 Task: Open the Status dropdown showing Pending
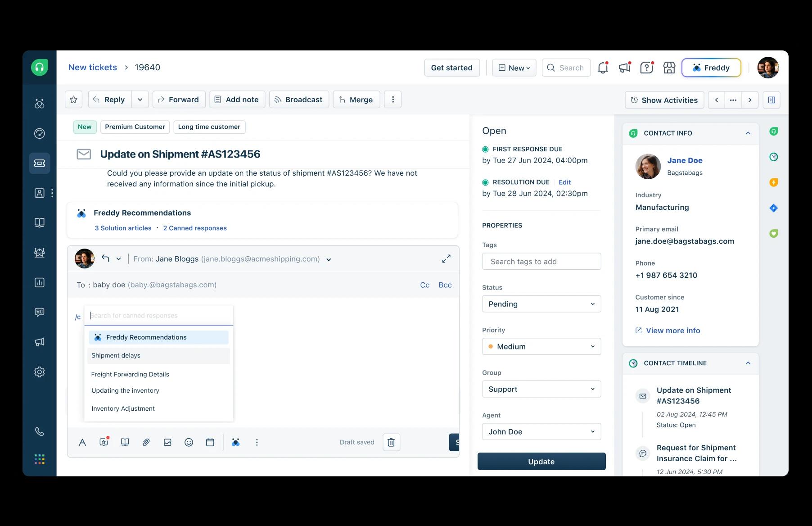[541, 304]
